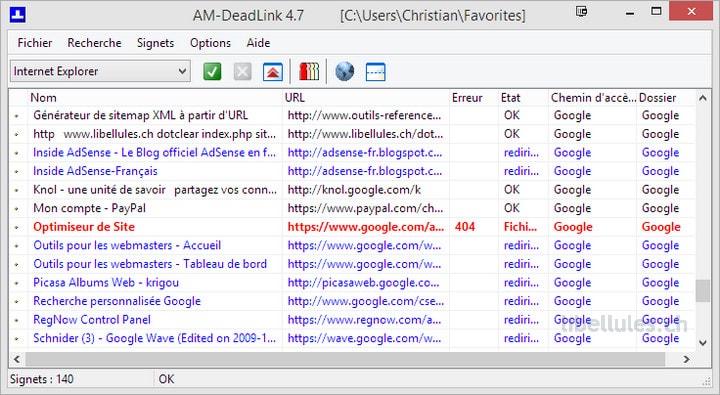Click the vertical scrollbar down arrow

[x=703, y=343]
